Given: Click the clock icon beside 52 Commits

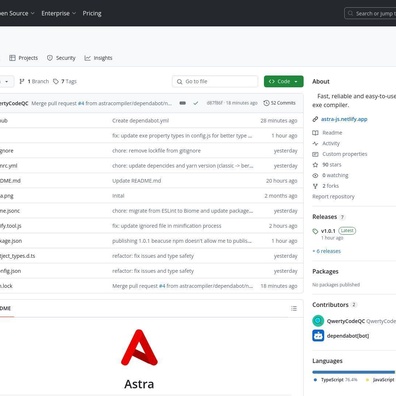Looking at the screenshot, I should 266,103.
